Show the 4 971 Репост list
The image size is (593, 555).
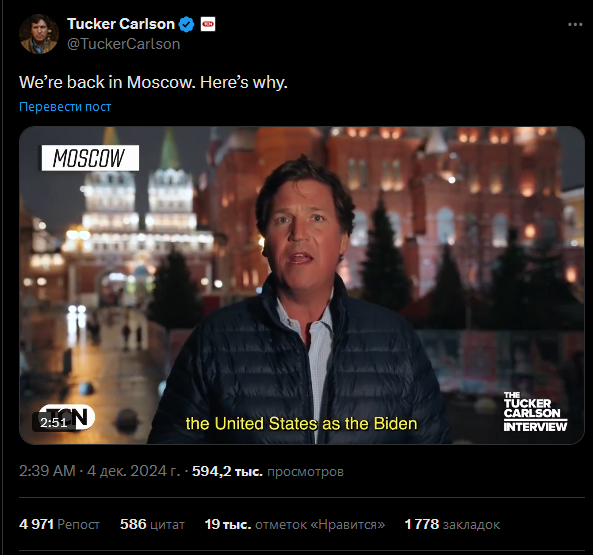59,524
